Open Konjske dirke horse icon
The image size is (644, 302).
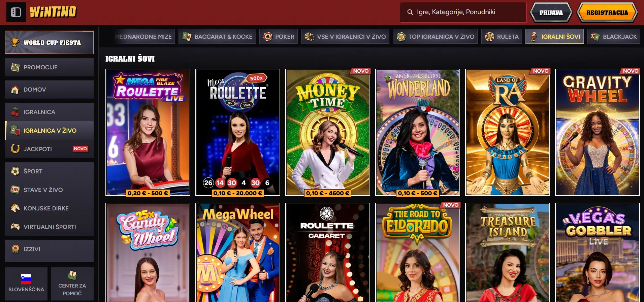[15, 208]
